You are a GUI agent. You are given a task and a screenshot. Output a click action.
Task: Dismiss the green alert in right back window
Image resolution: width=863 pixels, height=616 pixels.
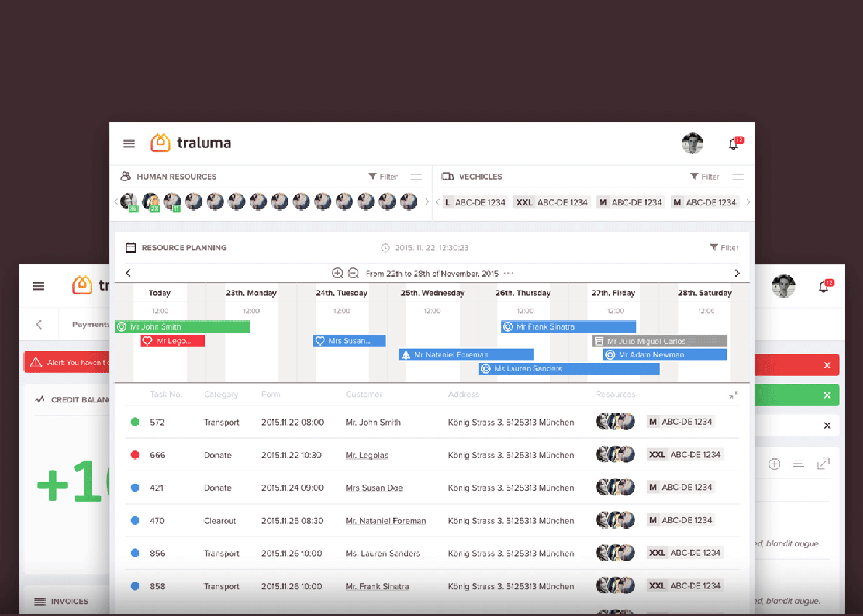(x=827, y=395)
